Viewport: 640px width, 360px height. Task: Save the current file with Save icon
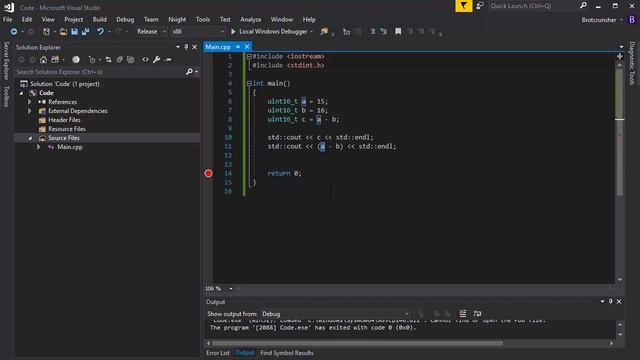(x=74, y=31)
